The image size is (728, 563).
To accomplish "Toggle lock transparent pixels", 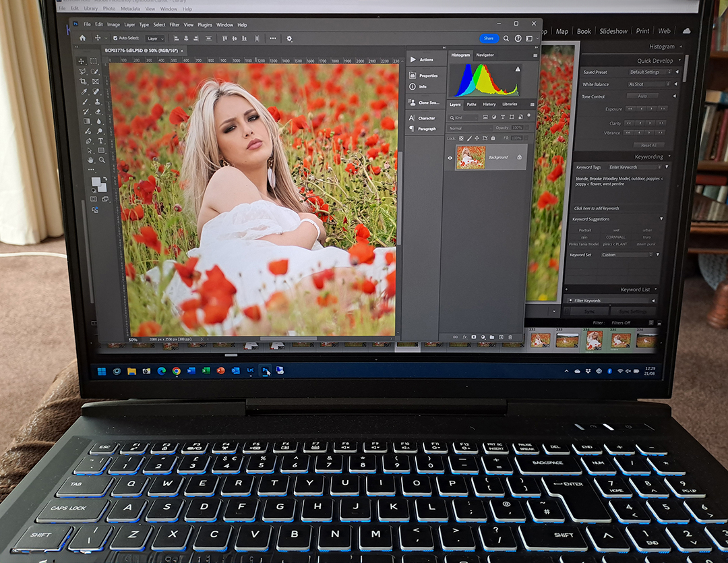I will (x=461, y=138).
